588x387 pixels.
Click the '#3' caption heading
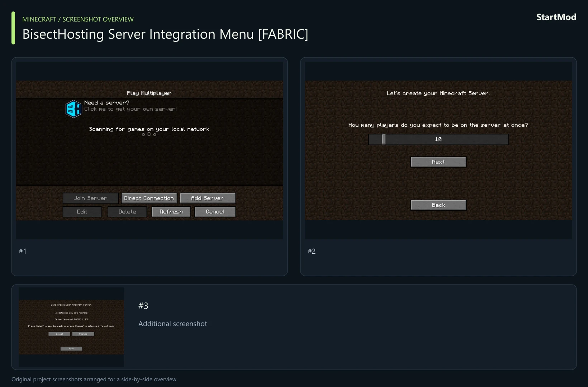[143, 306]
